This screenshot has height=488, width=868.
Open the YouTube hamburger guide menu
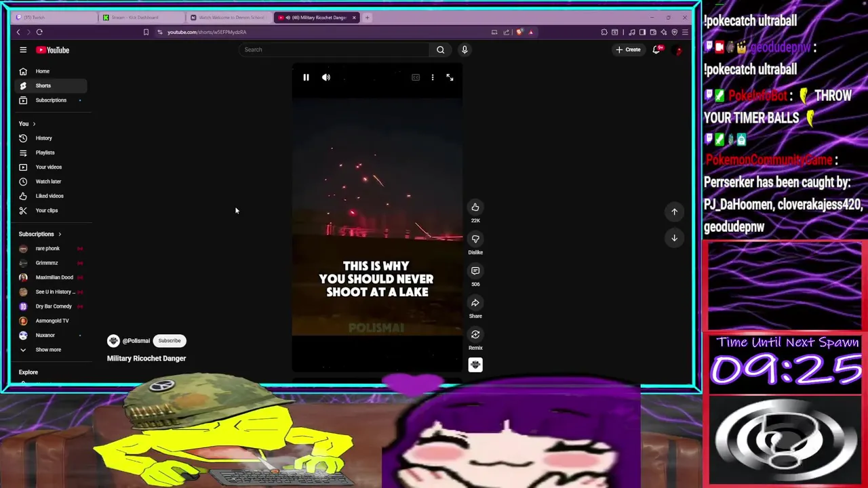pyautogui.click(x=23, y=50)
